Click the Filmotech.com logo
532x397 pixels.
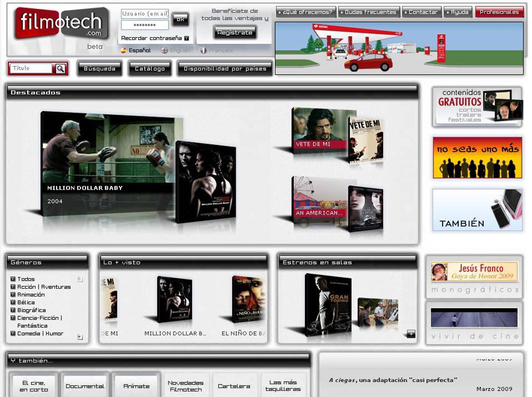[x=61, y=23]
